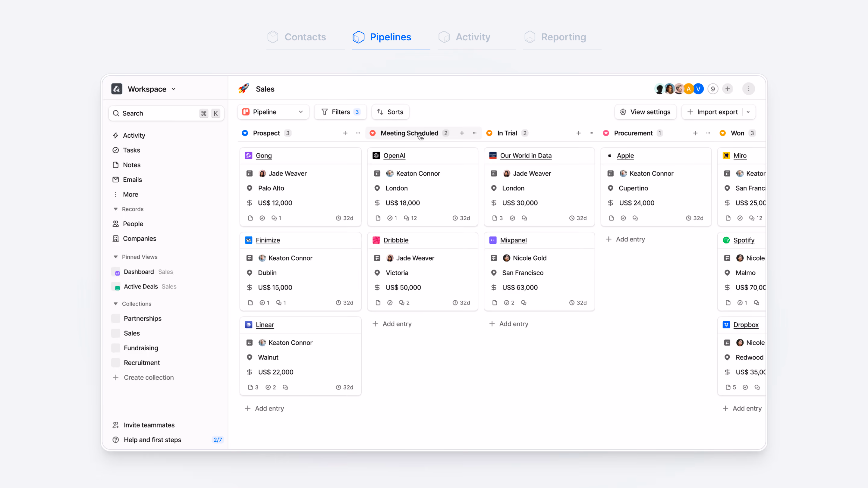Click the drag handle icon of the Prospect column

tap(358, 133)
